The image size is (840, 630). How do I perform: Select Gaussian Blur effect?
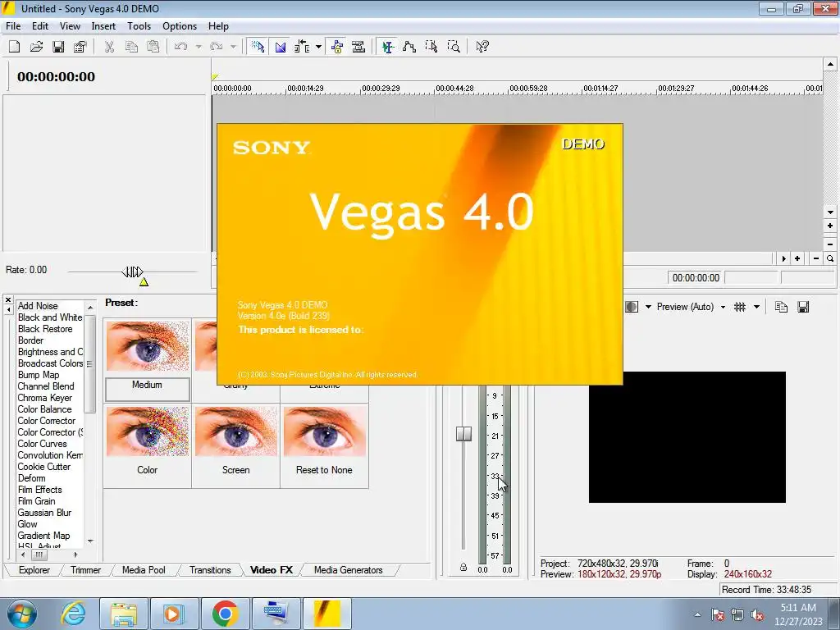pos(44,513)
